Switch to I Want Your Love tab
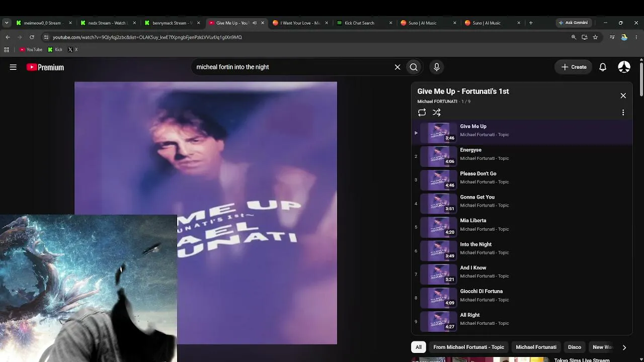644x362 pixels. (300, 23)
